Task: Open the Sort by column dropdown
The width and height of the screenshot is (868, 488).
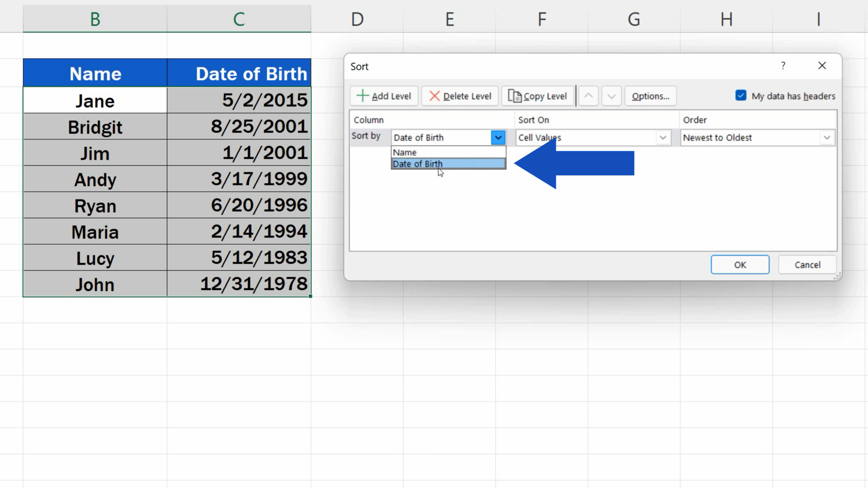Action: tap(498, 137)
